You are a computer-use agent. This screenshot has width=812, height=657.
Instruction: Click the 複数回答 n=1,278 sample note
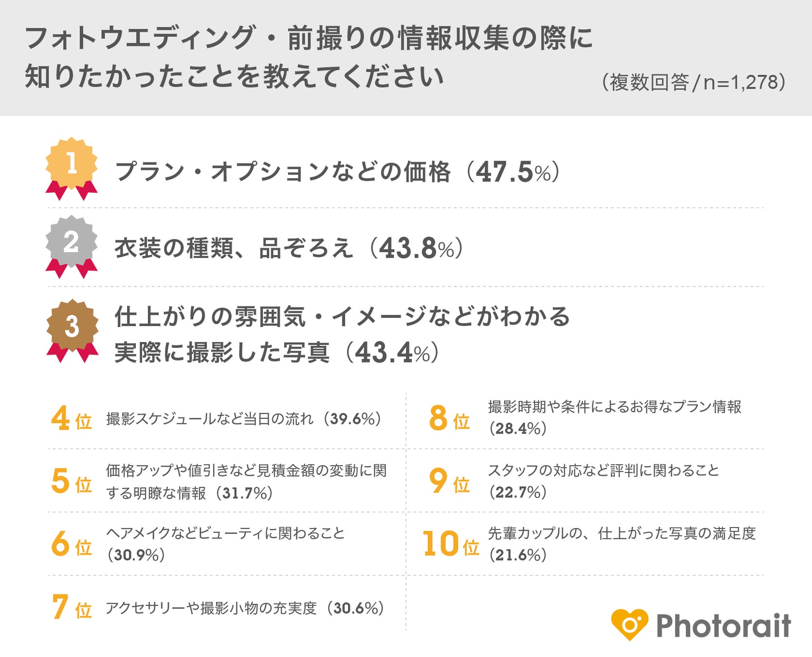coord(694,82)
